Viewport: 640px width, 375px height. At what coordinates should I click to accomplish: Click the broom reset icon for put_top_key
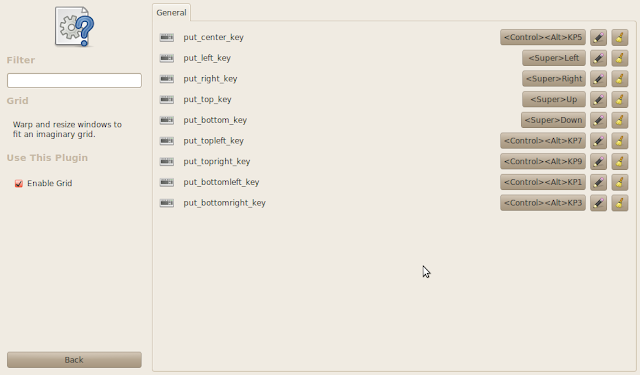(x=620, y=99)
